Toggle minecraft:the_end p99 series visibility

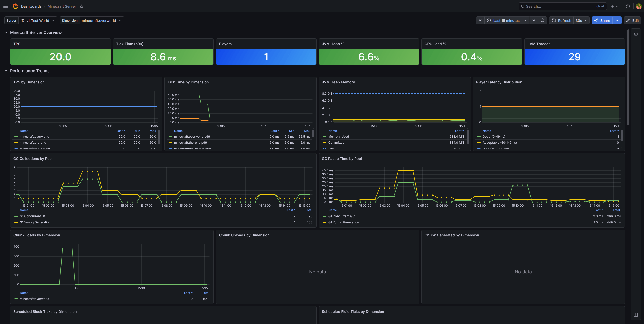(x=191, y=143)
